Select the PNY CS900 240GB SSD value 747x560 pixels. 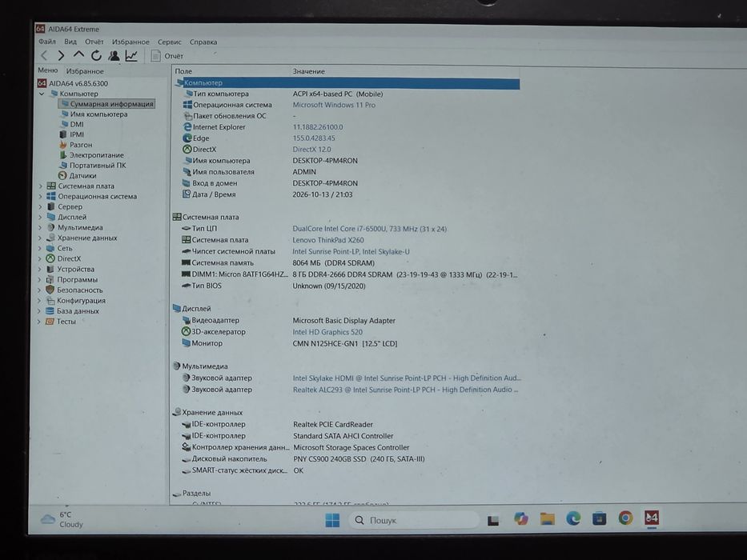coord(359,459)
